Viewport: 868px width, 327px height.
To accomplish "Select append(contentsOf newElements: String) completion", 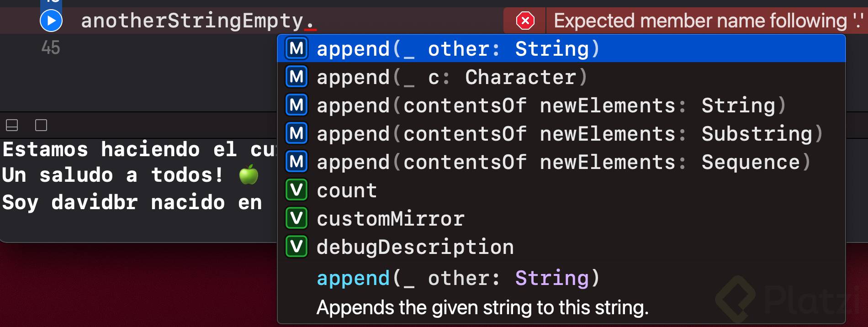I will tap(550, 105).
